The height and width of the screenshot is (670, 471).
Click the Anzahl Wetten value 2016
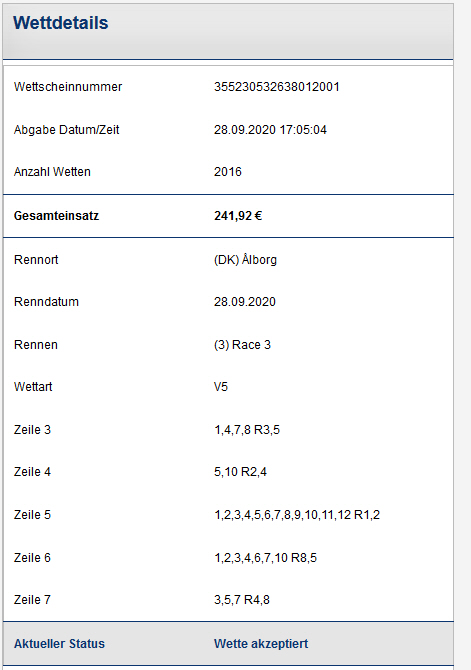[x=228, y=172]
